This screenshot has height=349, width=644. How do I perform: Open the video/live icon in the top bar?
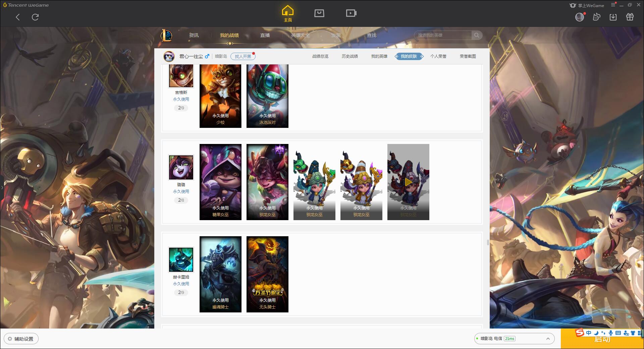pos(351,13)
